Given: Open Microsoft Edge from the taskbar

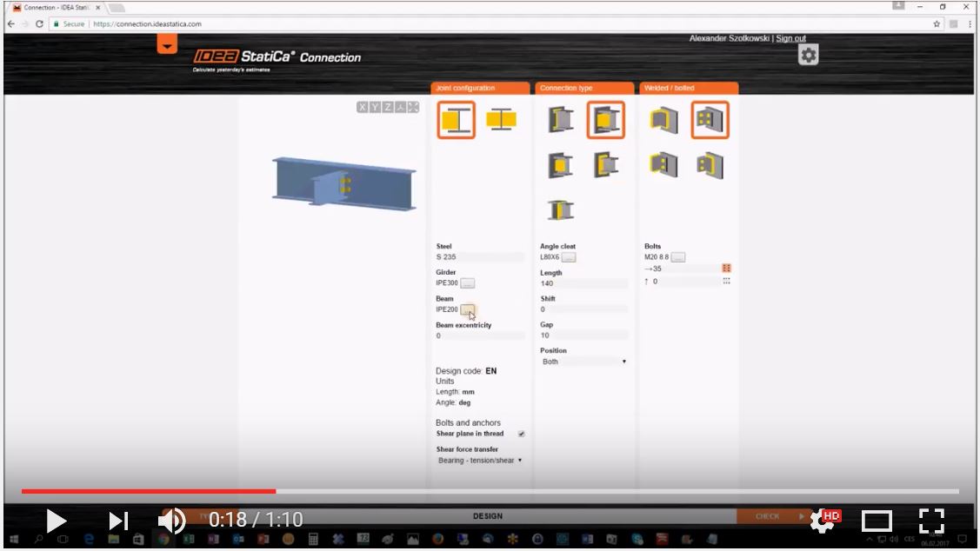Looking at the screenshot, I should point(89,539).
